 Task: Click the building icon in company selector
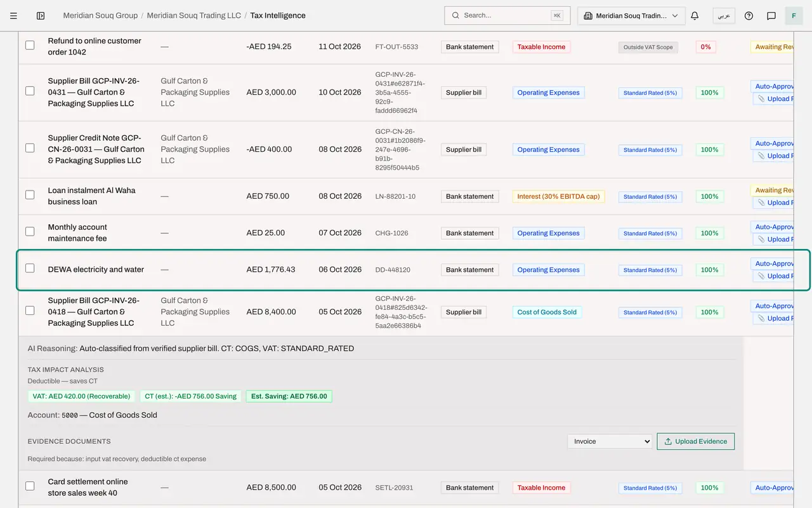(x=588, y=16)
